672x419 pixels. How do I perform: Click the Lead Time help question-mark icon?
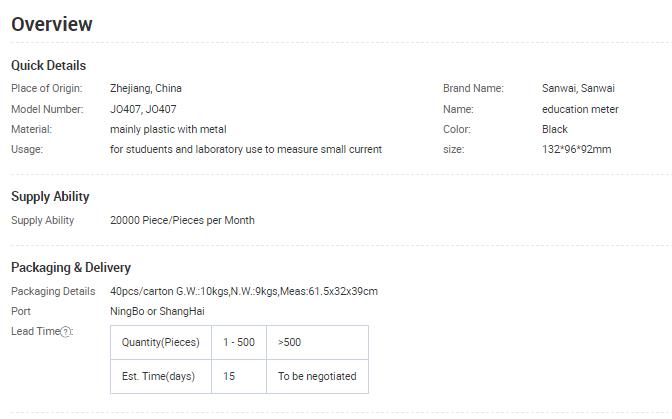(x=66, y=332)
